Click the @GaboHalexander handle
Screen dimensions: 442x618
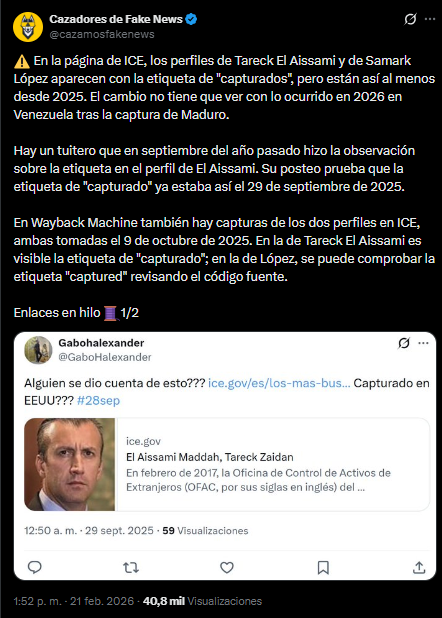(x=105, y=357)
